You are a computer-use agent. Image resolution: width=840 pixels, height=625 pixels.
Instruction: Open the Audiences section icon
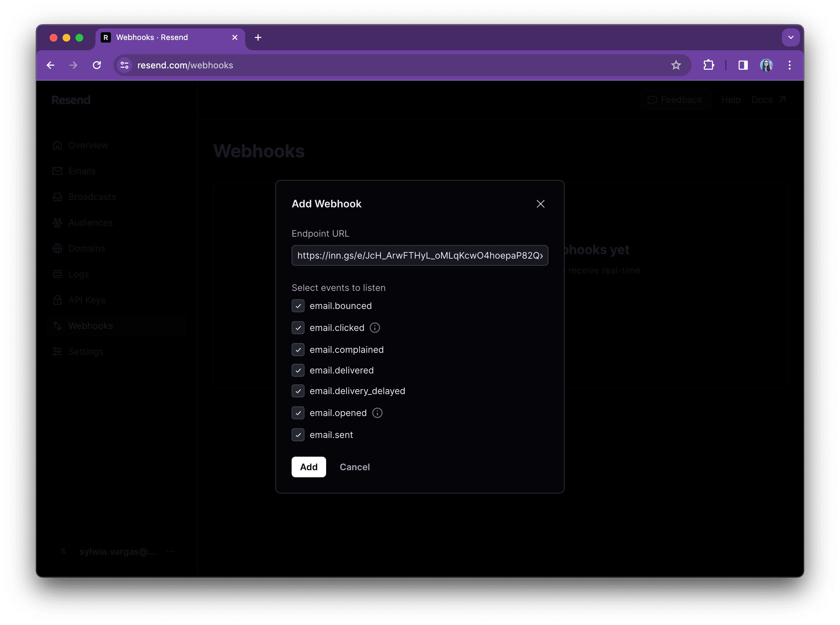click(57, 223)
